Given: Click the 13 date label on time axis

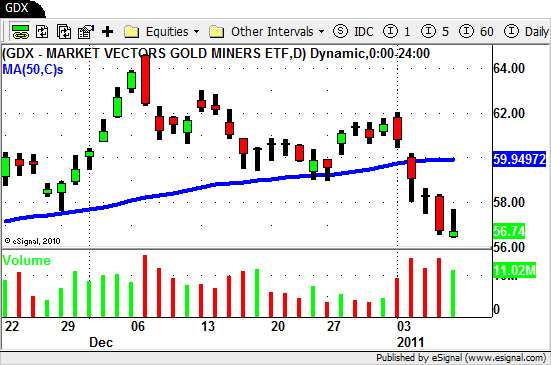Looking at the screenshot, I should (208, 326).
